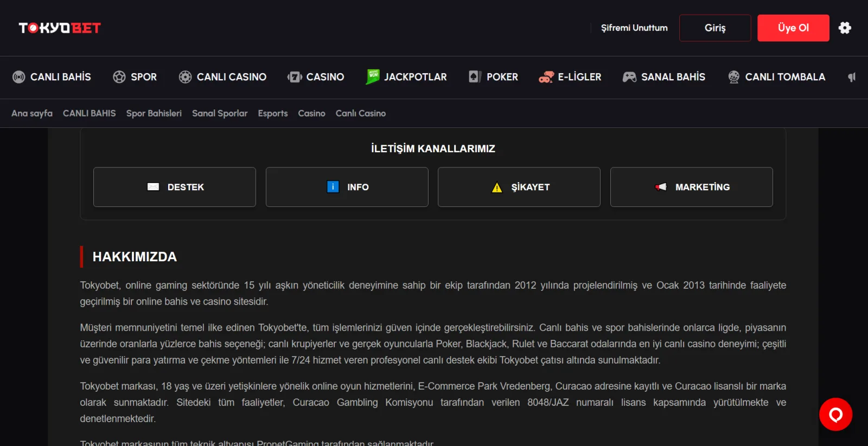868x446 pixels.
Task: Click the Giriş login button
Action: (715, 28)
